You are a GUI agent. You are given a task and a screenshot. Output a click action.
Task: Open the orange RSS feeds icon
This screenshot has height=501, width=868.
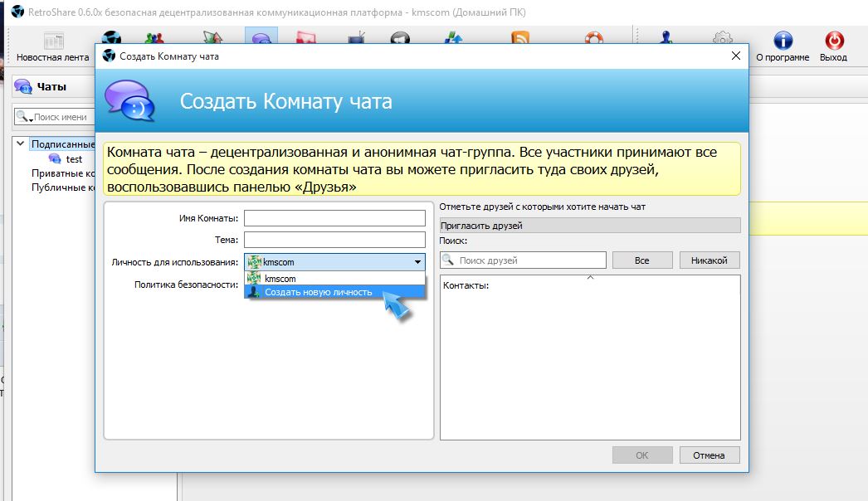pyautogui.click(x=520, y=38)
